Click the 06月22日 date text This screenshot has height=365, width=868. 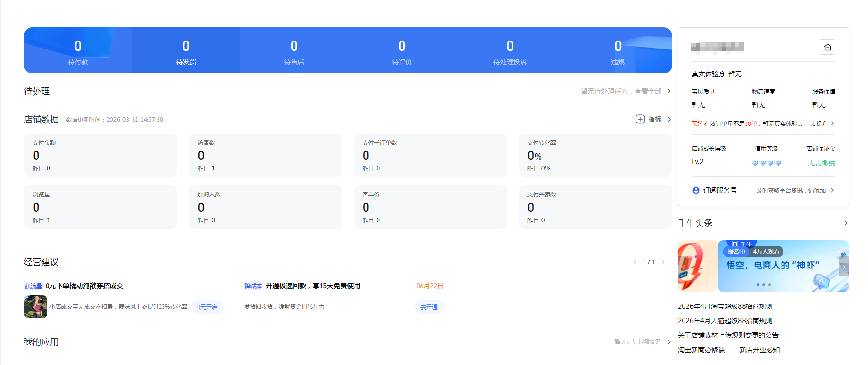click(430, 286)
